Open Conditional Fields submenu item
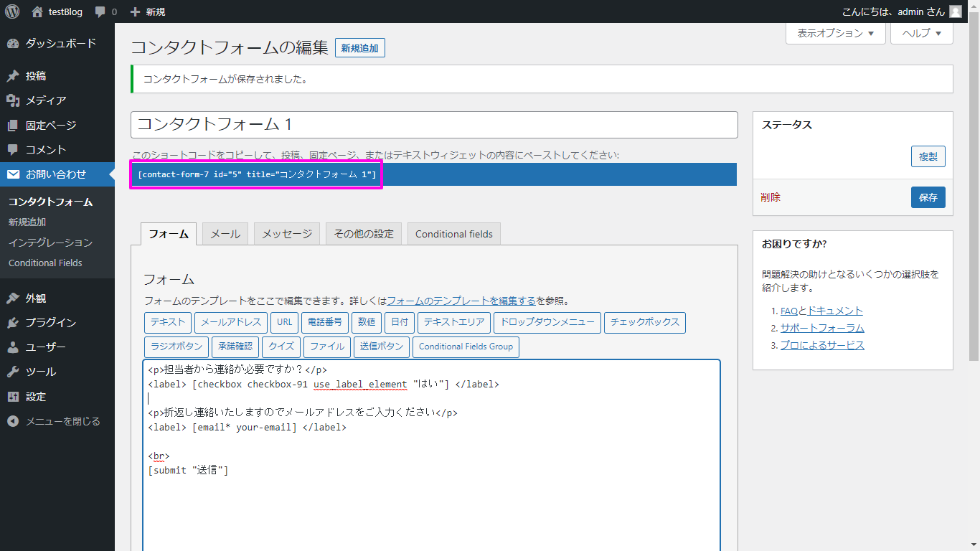The image size is (980, 551). (x=45, y=263)
